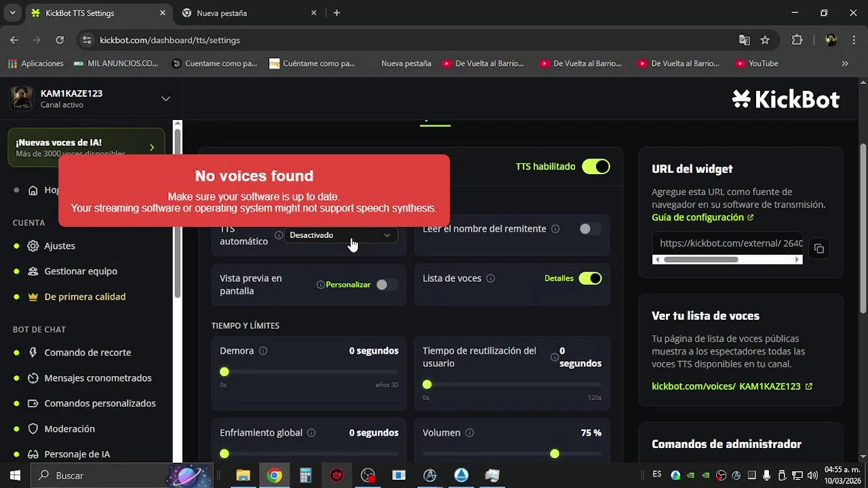Switch to Nueva pestaña tab

coord(248,13)
